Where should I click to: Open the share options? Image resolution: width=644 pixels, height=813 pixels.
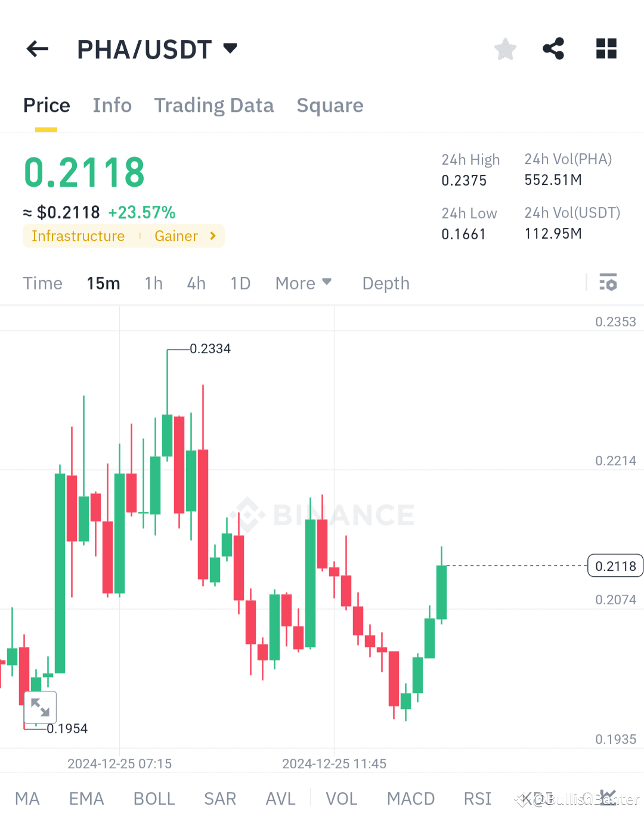[x=553, y=49]
